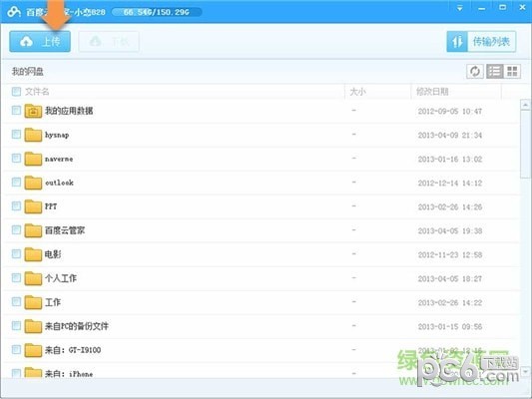Select the PPT folder icon
532x399 pixels.
coord(33,206)
